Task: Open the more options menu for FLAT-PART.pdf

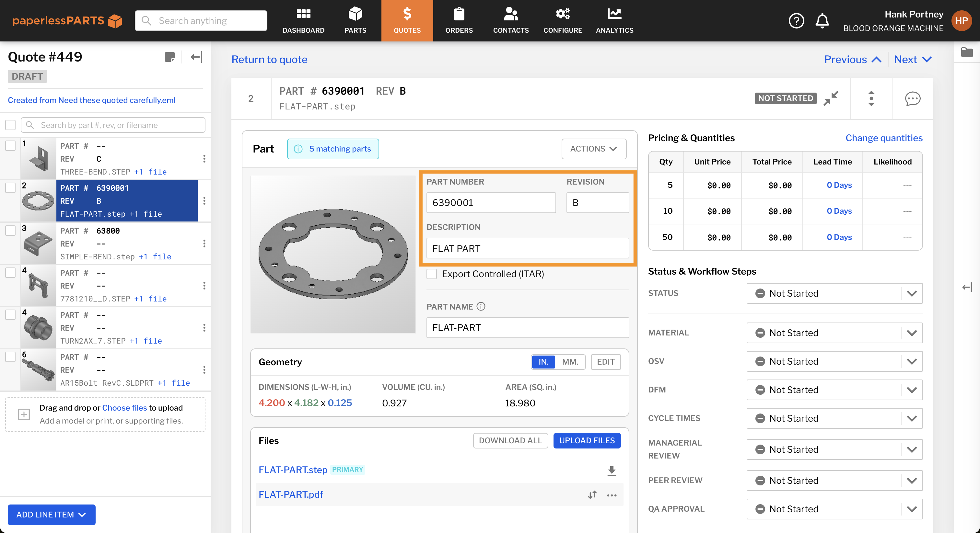Action: (x=611, y=495)
